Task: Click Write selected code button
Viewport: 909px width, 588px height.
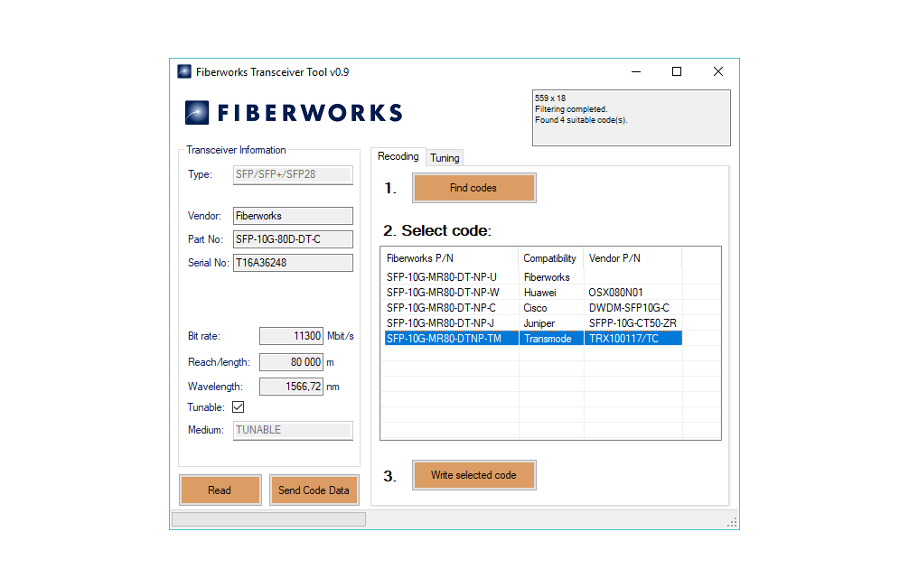Action: [474, 475]
